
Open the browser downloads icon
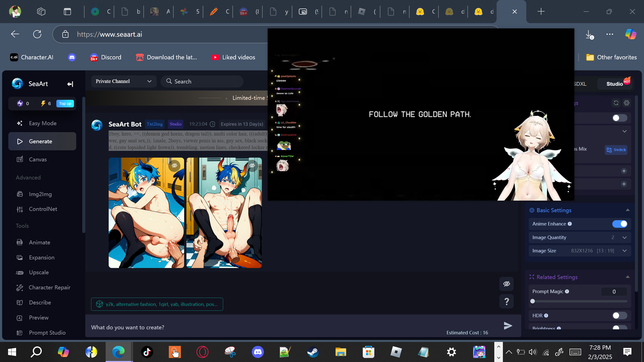tap(589, 34)
